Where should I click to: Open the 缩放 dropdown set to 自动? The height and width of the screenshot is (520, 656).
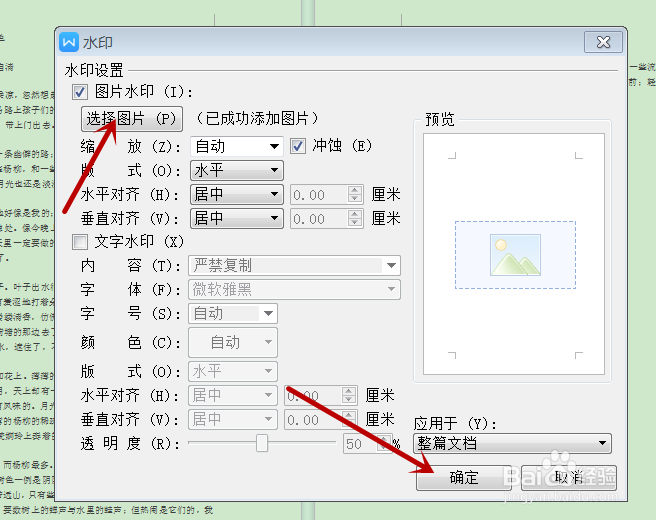point(237,146)
